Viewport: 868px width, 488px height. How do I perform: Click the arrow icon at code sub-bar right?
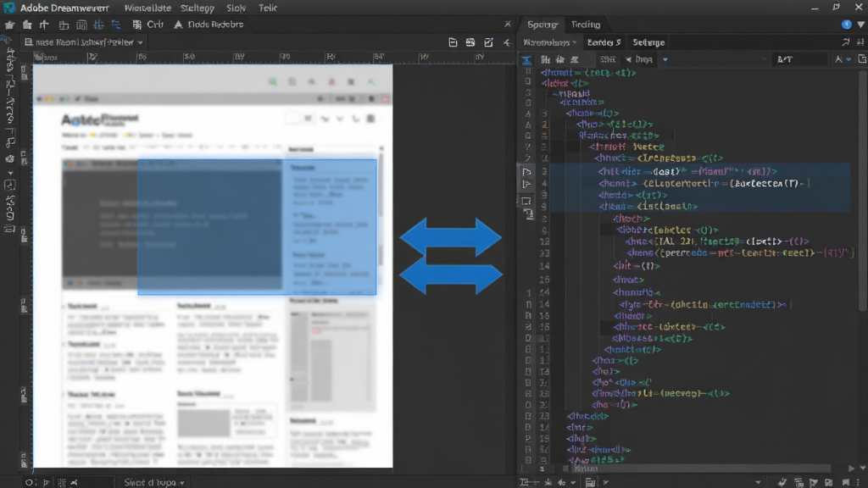(845, 42)
